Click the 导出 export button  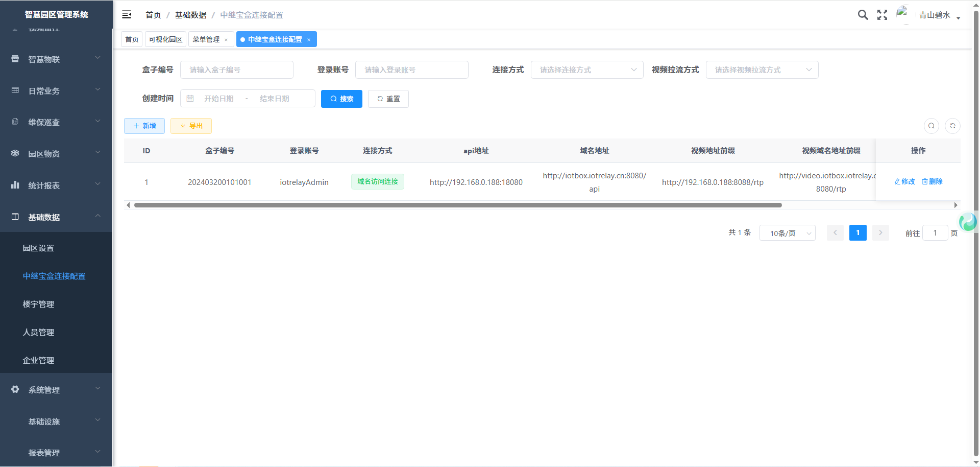pos(191,126)
